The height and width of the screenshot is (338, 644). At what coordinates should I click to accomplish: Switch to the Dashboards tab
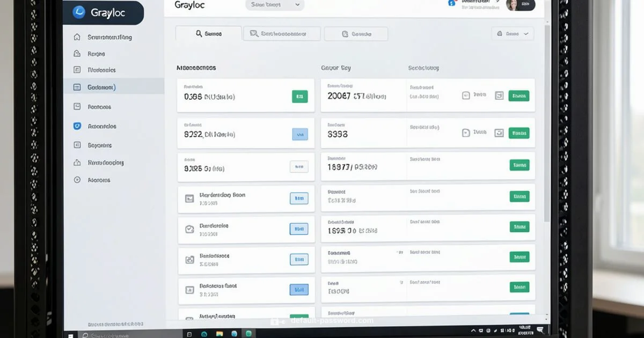pyautogui.click(x=281, y=33)
